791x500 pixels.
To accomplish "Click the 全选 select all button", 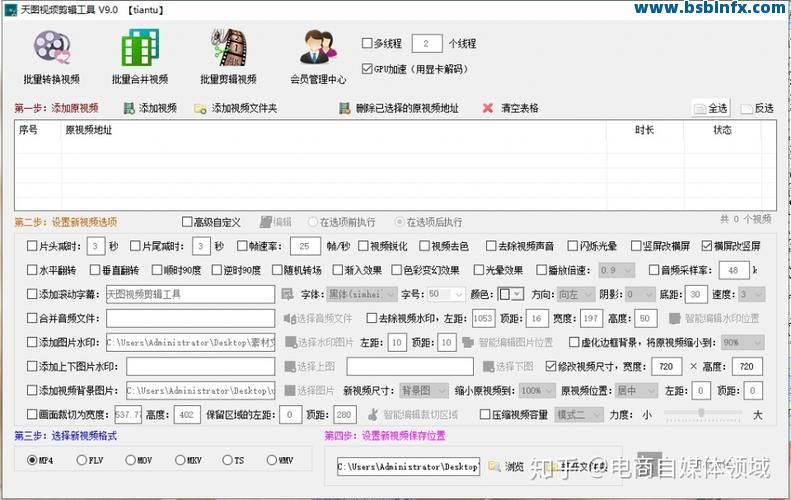I will (x=711, y=108).
